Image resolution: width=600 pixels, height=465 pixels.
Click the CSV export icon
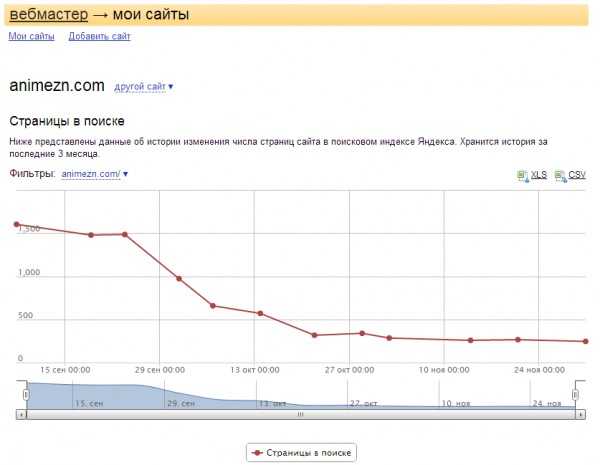coord(560,176)
